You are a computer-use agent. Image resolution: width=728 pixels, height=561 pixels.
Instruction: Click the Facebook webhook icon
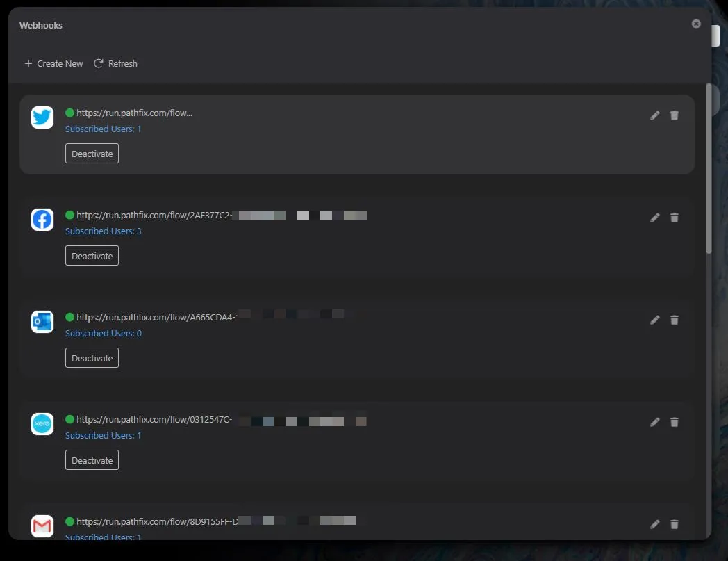tap(42, 220)
